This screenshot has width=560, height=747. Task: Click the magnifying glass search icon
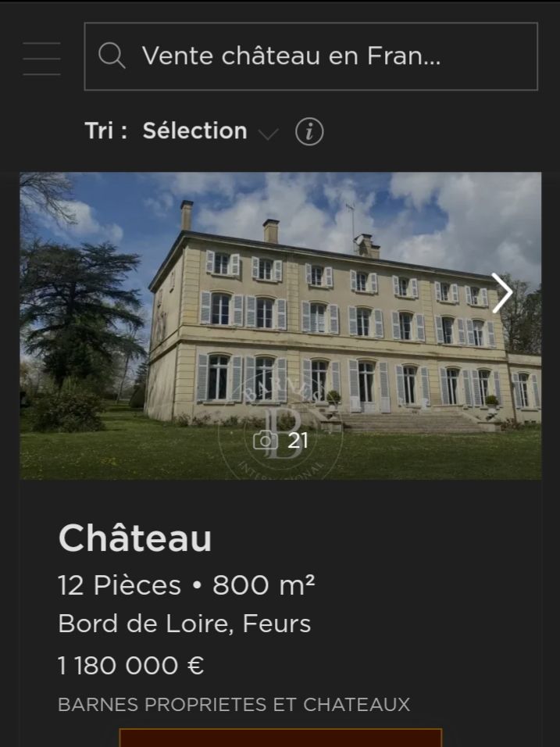(112, 55)
